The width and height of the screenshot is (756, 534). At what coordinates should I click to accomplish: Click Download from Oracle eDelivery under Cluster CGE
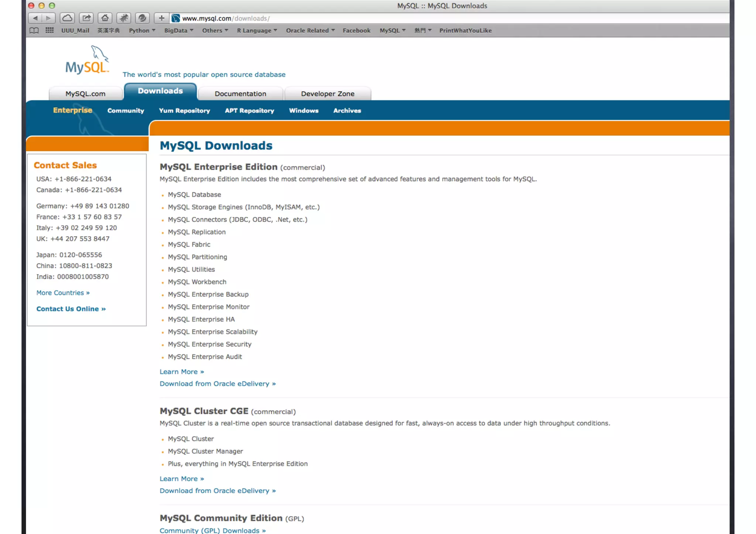point(217,491)
